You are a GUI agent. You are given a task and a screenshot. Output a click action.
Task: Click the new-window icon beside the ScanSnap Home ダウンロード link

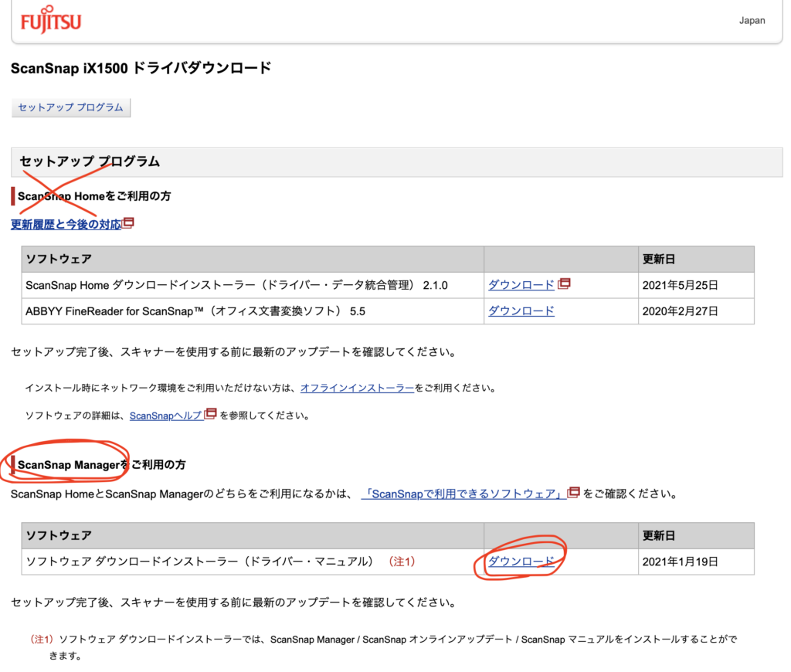565,283
